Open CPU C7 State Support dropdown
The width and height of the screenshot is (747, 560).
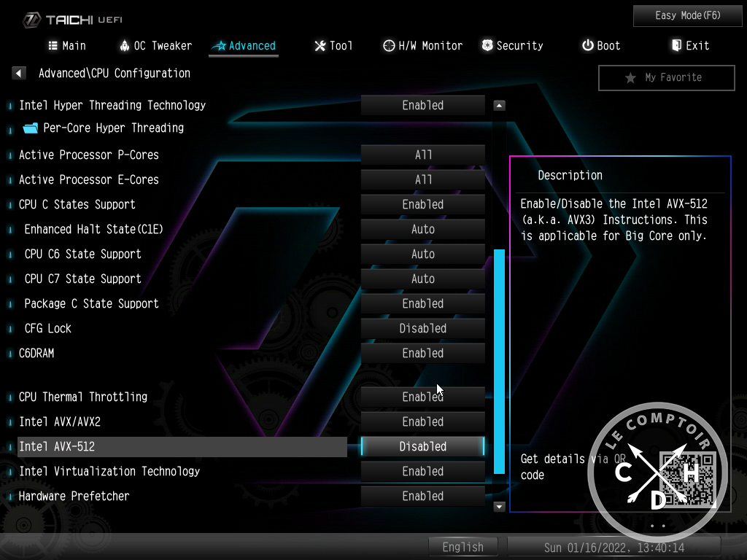(422, 279)
